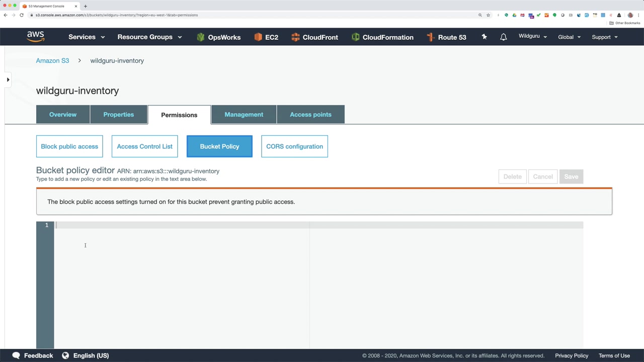Switch to the Access points tab

(x=310, y=115)
